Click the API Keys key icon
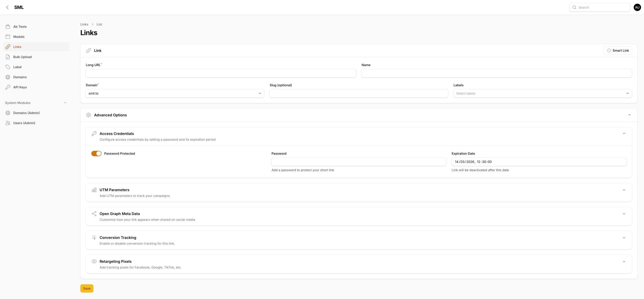Viewport: 644px width, 299px height. pos(8,87)
